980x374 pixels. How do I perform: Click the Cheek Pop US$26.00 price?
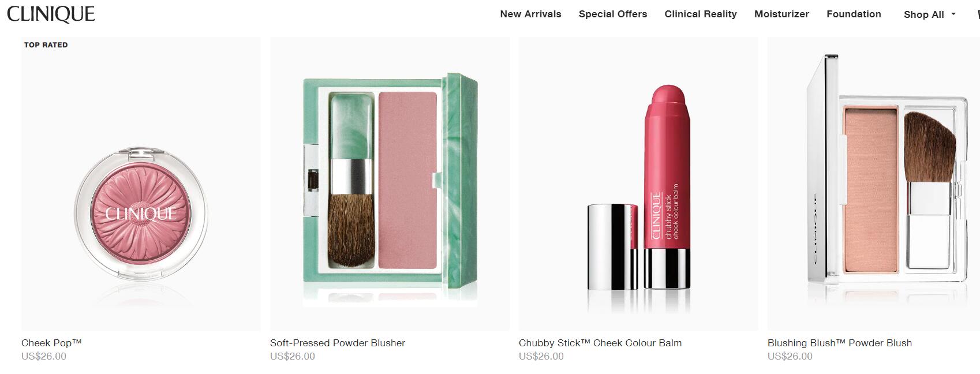point(44,356)
